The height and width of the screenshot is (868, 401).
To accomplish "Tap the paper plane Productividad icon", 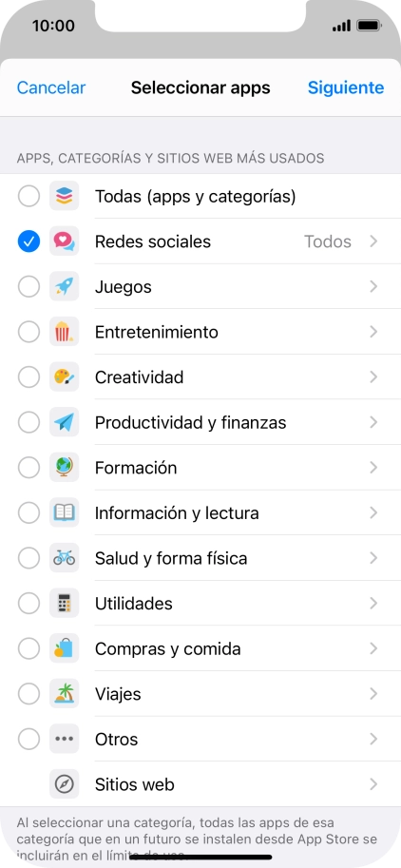I will (65, 422).
